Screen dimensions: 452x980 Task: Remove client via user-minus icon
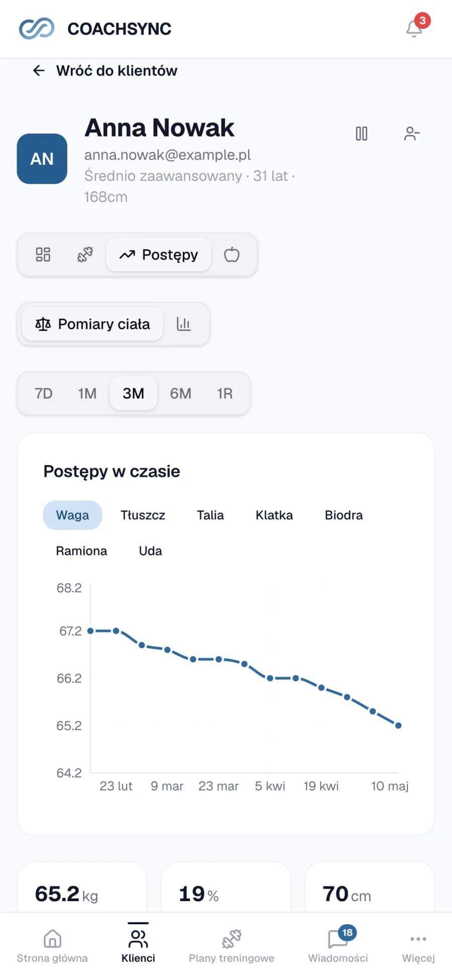coord(412,134)
